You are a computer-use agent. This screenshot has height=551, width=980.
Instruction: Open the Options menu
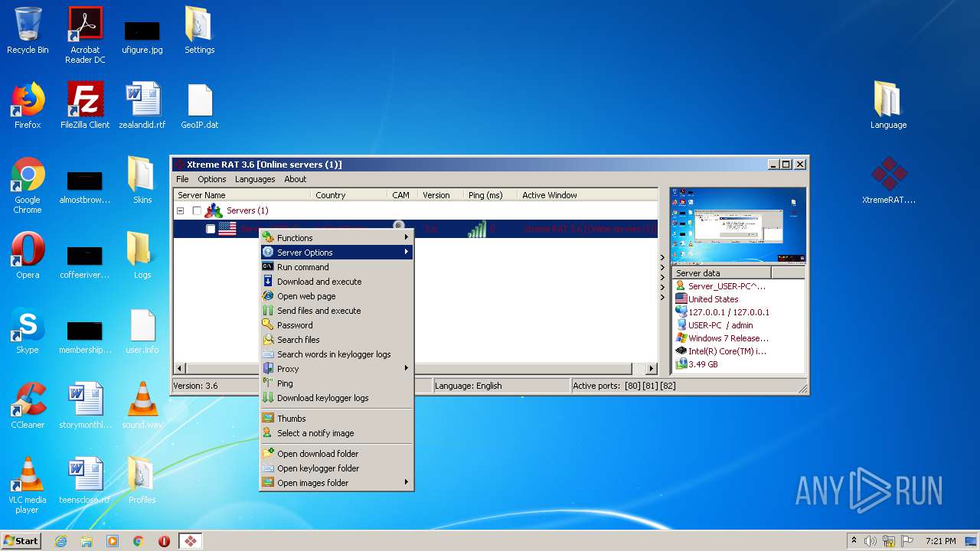(212, 179)
